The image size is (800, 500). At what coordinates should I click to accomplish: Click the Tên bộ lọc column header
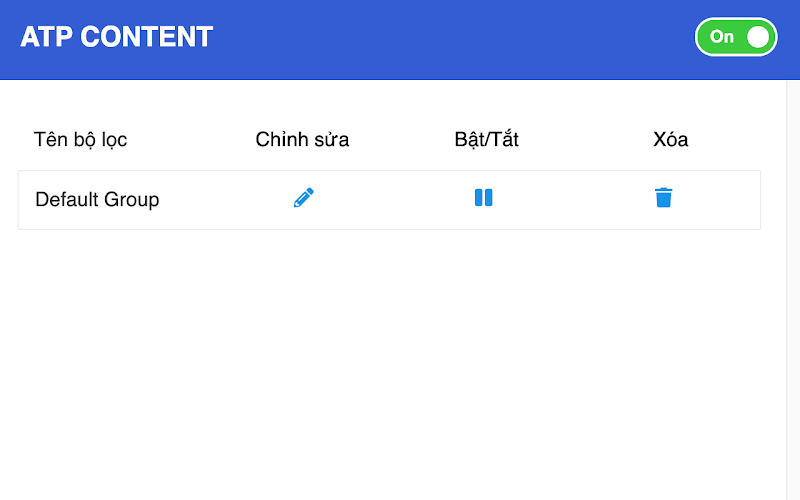pos(80,140)
